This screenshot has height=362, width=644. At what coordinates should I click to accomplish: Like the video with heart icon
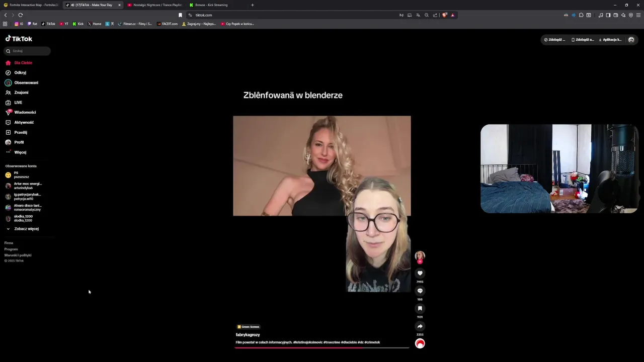(420, 273)
